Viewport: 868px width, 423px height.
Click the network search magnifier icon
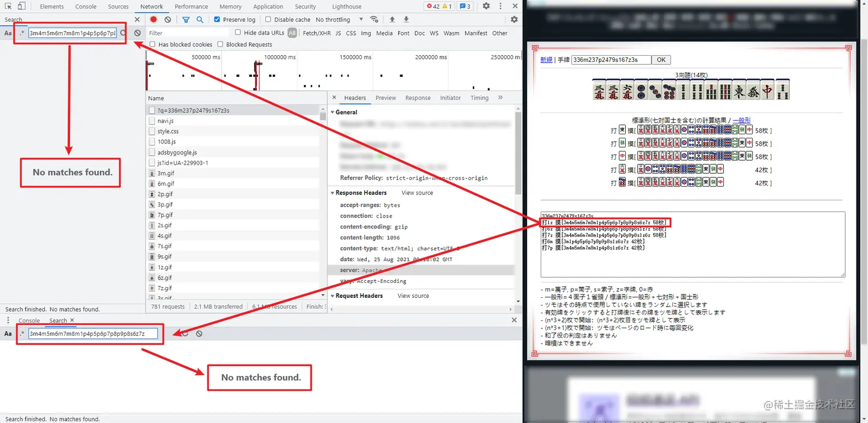coord(200,20)
